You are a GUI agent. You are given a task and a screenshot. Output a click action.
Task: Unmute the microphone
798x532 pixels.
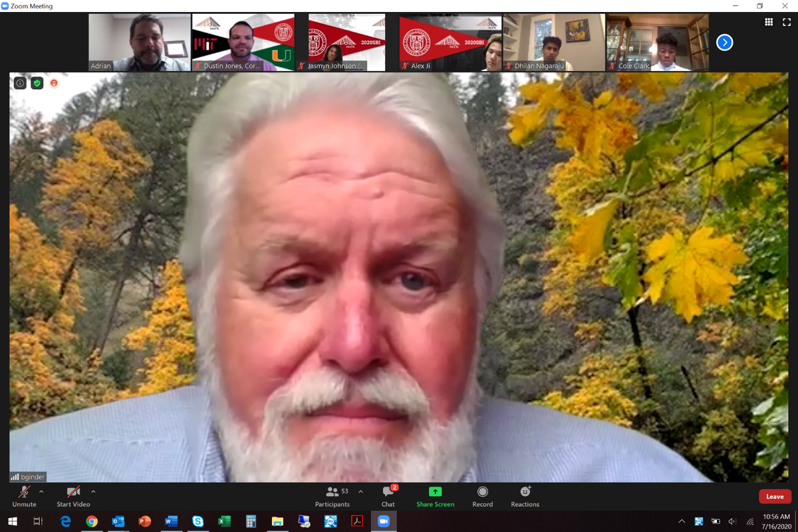coord(24,496)
